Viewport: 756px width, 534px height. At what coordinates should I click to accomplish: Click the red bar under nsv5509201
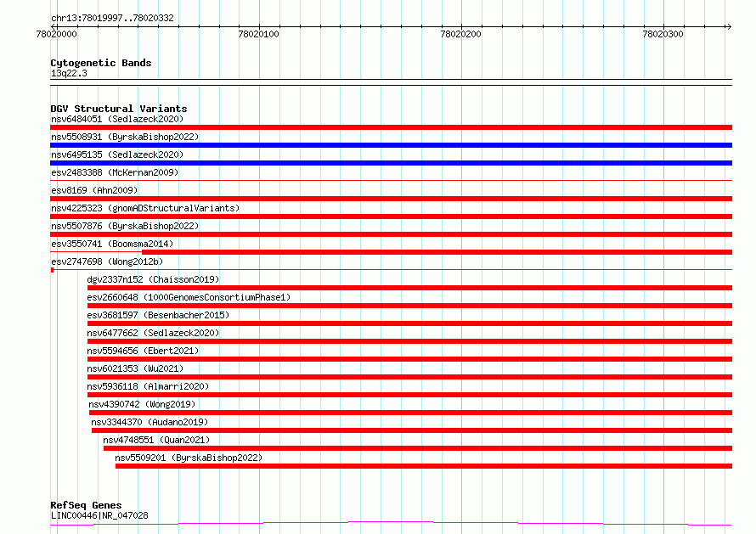click(424, 466)
